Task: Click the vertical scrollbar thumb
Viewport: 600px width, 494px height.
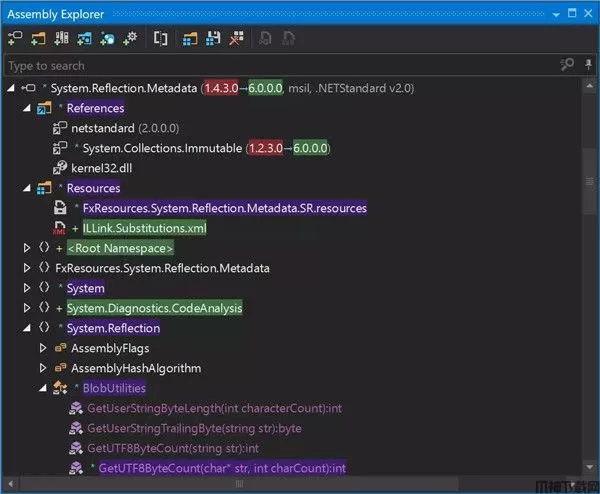Action: [590, 180]
